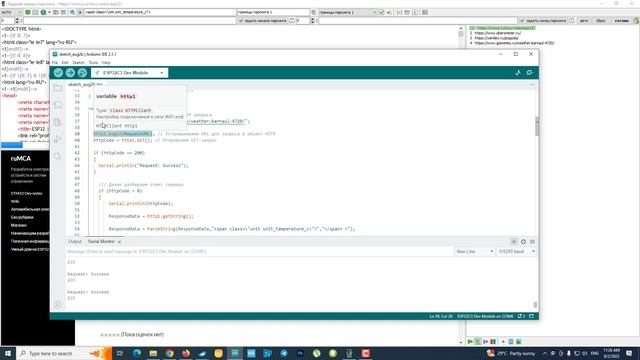Open the Windows Start menu
The width and height of the screenshot is (640, 360).
[x=8, y=353]
